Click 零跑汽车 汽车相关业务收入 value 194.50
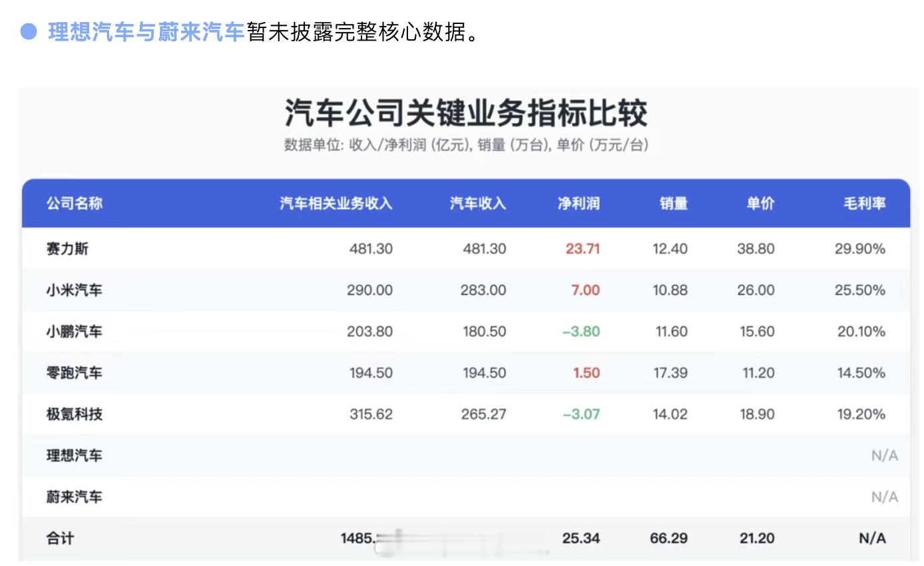924x566 pixels. point(371,373)
